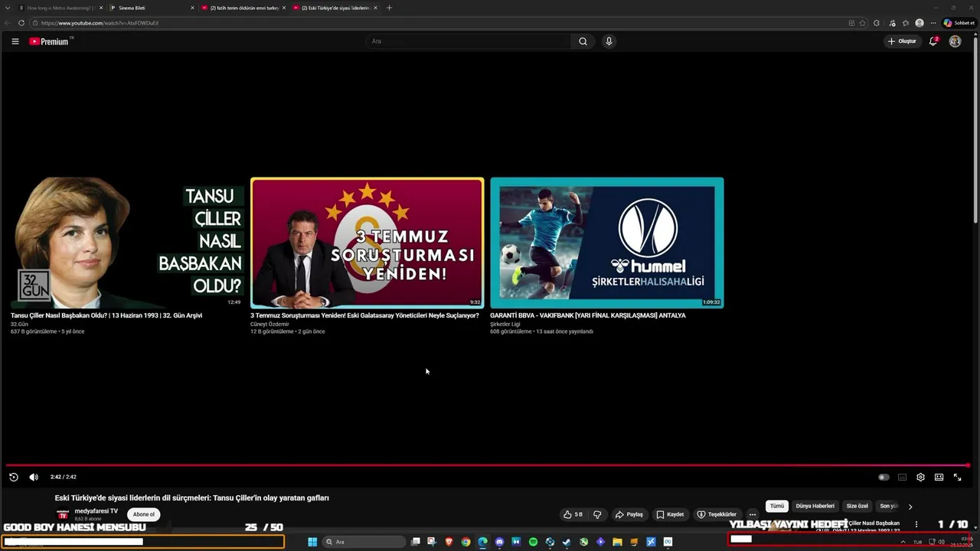Open the browser three-dot settings menu

coord(933,23)
